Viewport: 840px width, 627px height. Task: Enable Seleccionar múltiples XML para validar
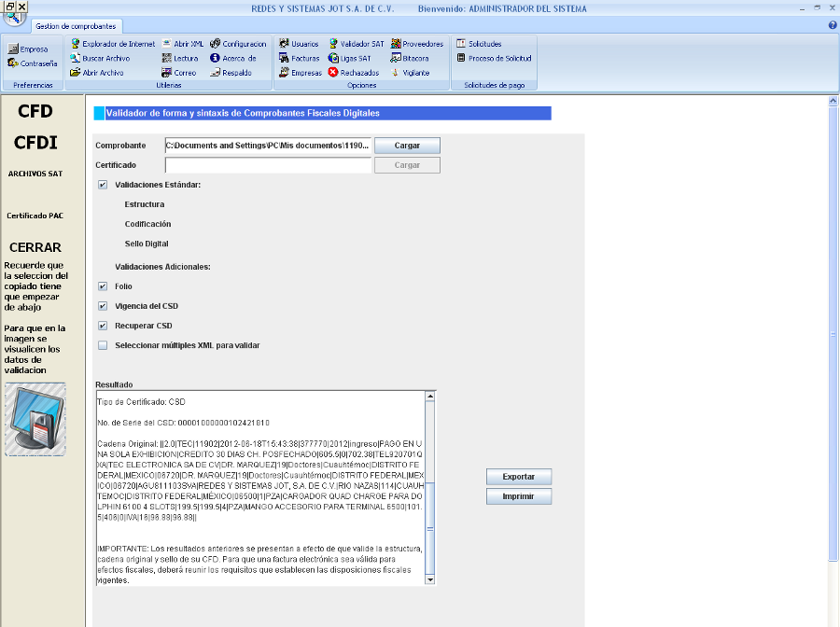[103, 345]
